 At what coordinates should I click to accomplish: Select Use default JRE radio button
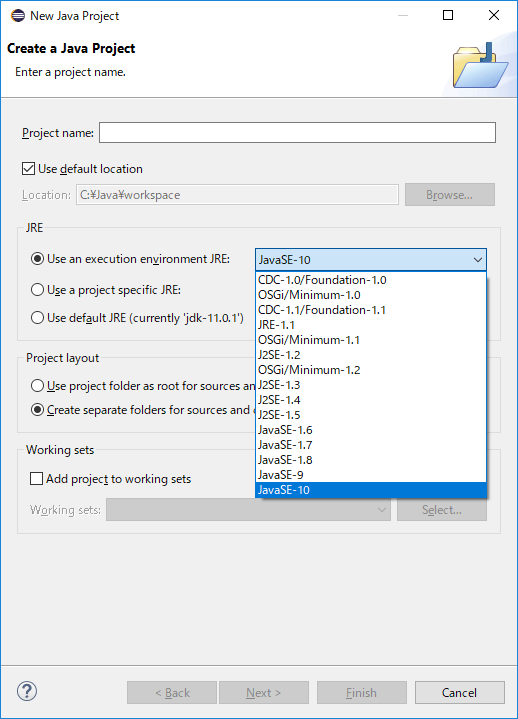click(x=37, y=318)
